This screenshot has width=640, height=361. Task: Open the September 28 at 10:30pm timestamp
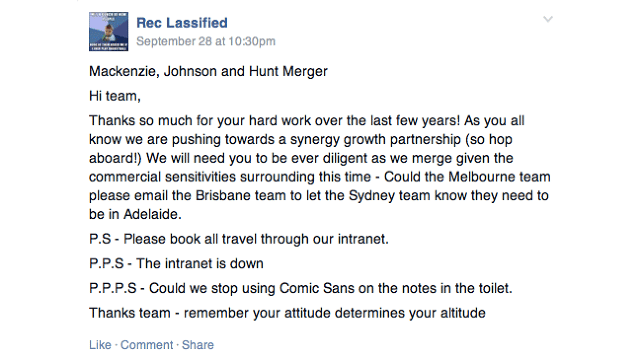(x=206, y=41)
